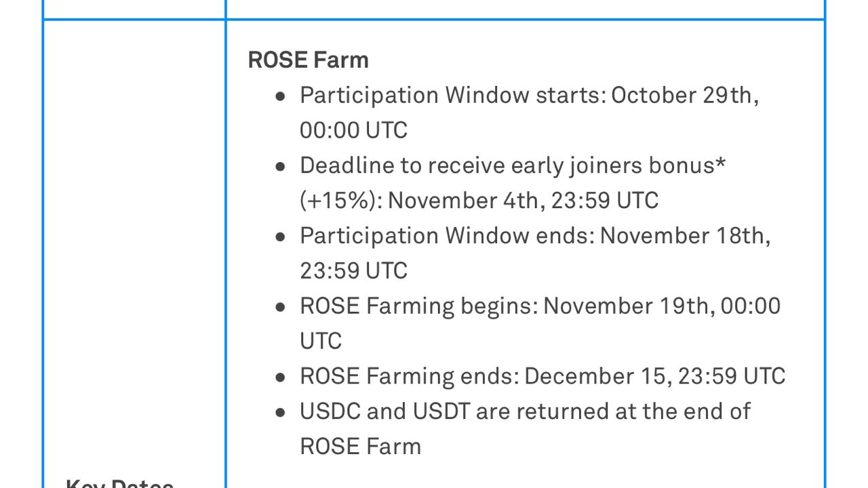Click the final ROSE Farm text line
This screenshot has height=488, width=868.
[x=360, y=447]
